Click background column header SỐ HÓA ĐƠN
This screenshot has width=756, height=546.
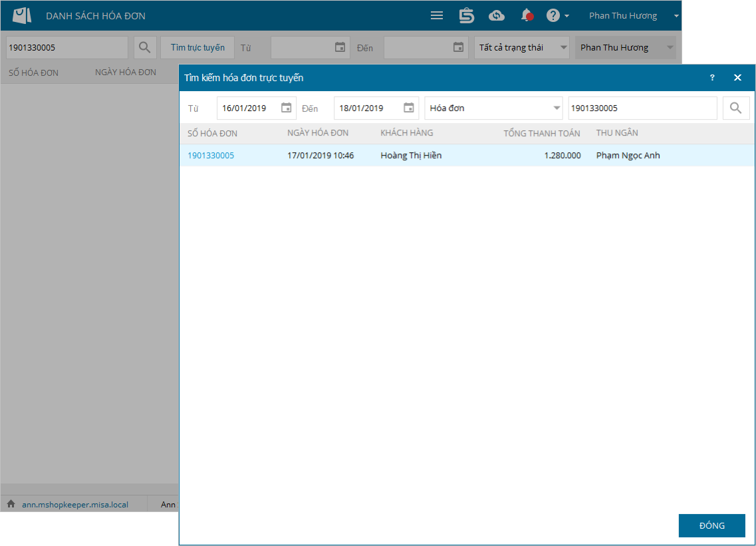pos(33,73)
